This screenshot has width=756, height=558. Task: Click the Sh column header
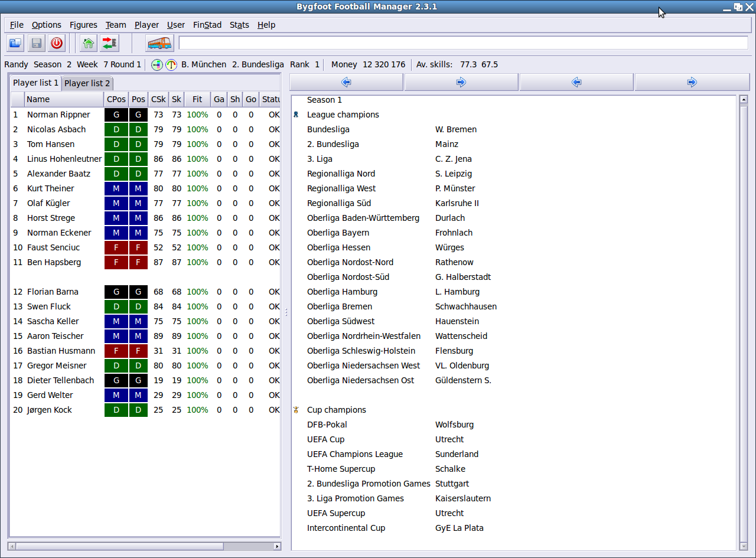point(235,99)
